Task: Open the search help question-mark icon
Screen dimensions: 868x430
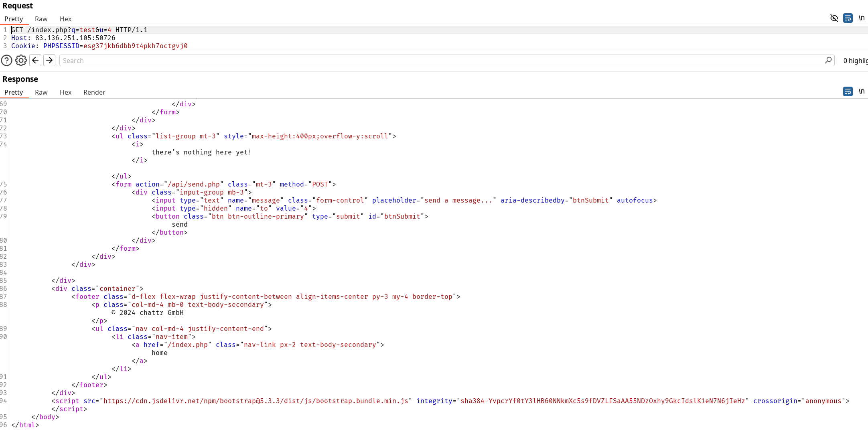Action: 7,61
